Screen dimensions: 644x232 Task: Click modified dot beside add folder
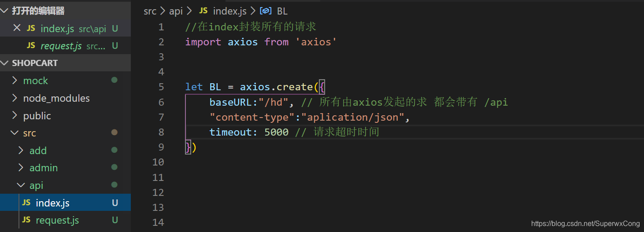tap(115, 150)
